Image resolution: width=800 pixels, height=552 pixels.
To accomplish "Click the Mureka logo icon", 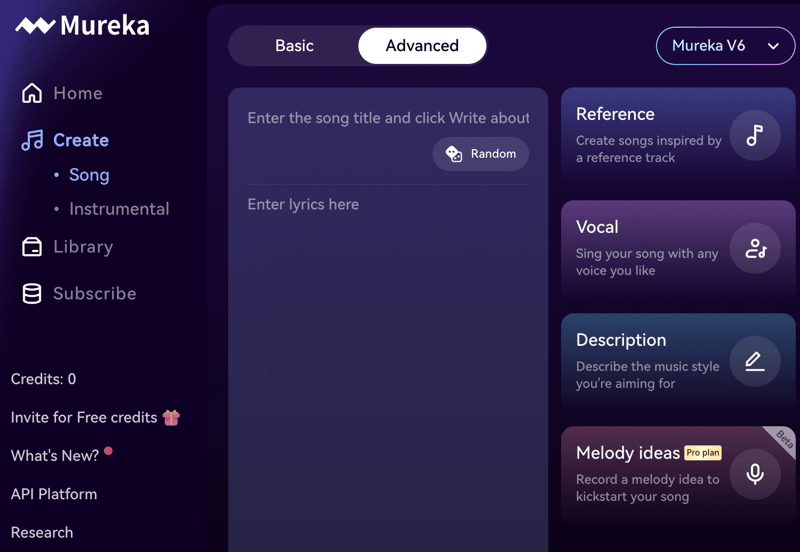I will tap(35, 26).
